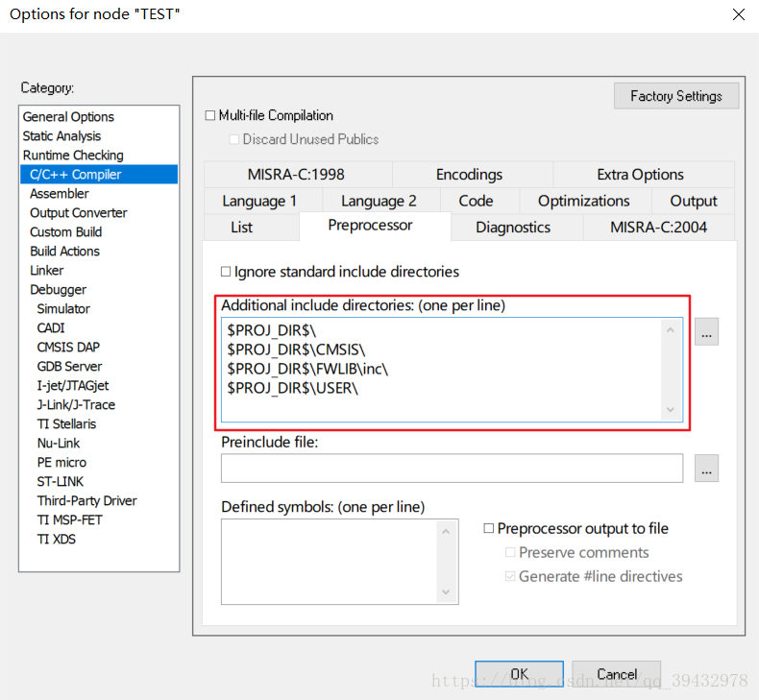Open the Extra Options tab
This screenshot has width=759, height=700.
tap(640, 175)
